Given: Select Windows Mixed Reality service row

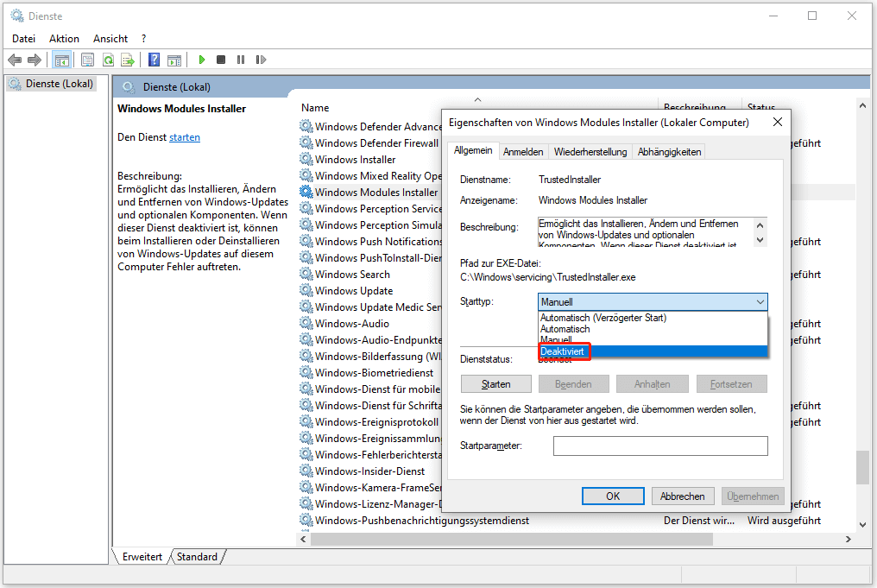Looking at the screenshot, I should point(370,175).
